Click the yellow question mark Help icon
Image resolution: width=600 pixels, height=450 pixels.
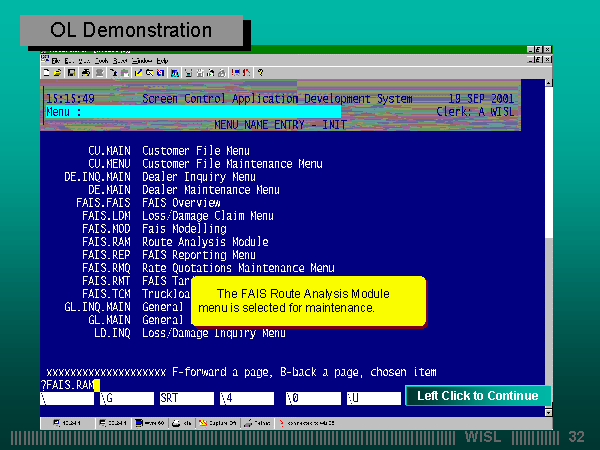[x=260, y=73]
